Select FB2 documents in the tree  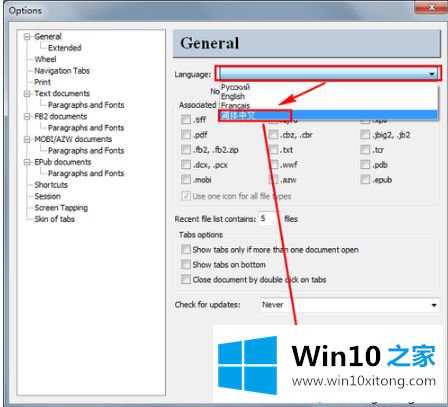(x=61, y=116)
